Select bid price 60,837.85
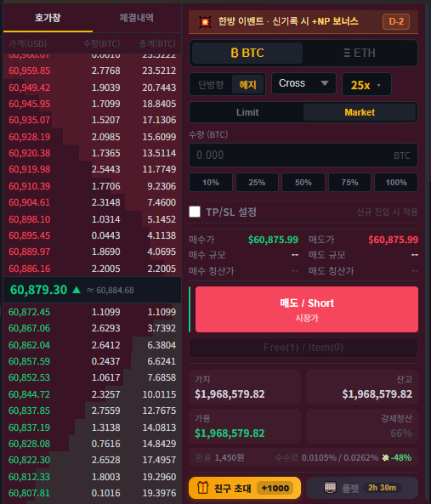 pos(29,411)
